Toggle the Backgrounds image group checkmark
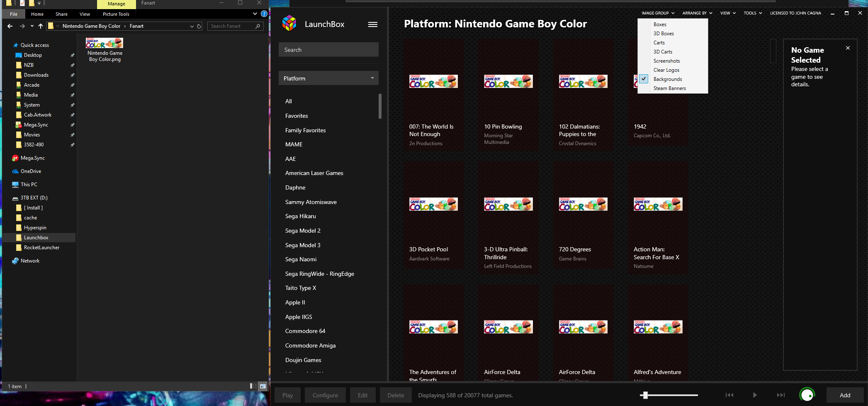 click(644, 79)
